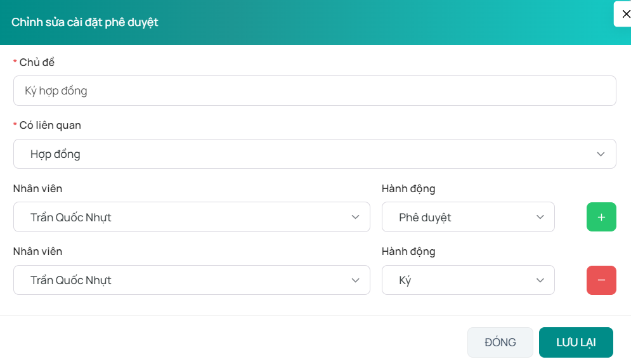Click the chevron arrow beside Ký action
Image resolution: width=631 pixels, height=364 pixels.
pos(540,280)
